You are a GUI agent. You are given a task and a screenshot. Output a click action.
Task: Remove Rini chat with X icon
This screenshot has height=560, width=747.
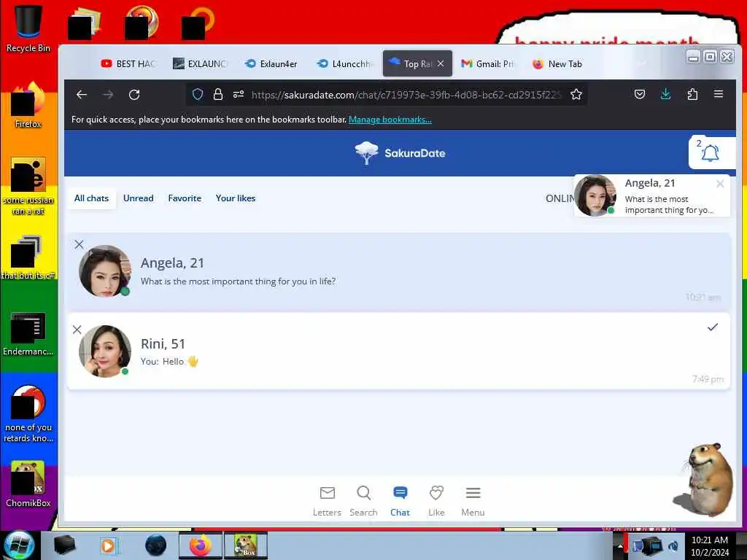click(x=77, y=330)
